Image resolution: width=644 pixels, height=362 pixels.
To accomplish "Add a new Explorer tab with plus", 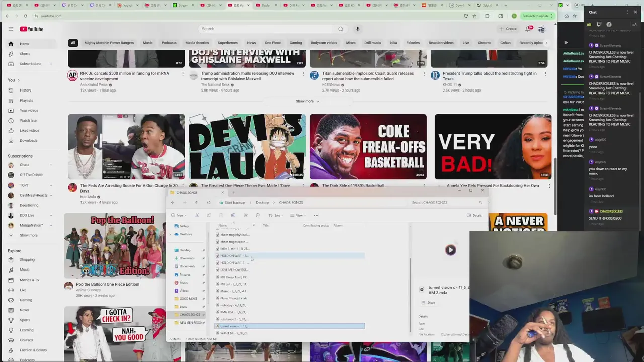I will 234,192.
